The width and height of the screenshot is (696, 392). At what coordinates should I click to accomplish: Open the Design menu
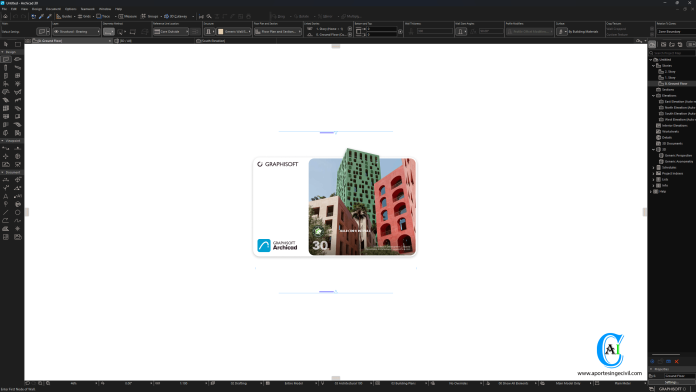(37, 9)
